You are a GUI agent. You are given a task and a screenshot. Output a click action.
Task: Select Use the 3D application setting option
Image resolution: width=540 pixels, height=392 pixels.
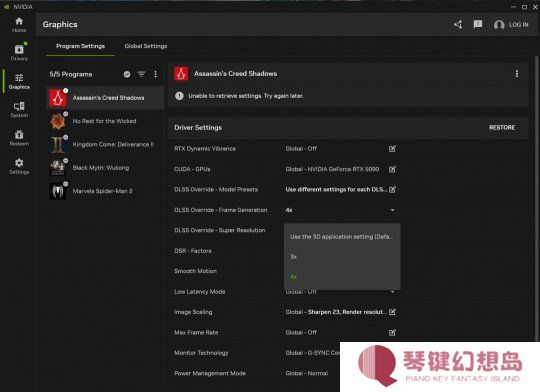coord(342,237)
